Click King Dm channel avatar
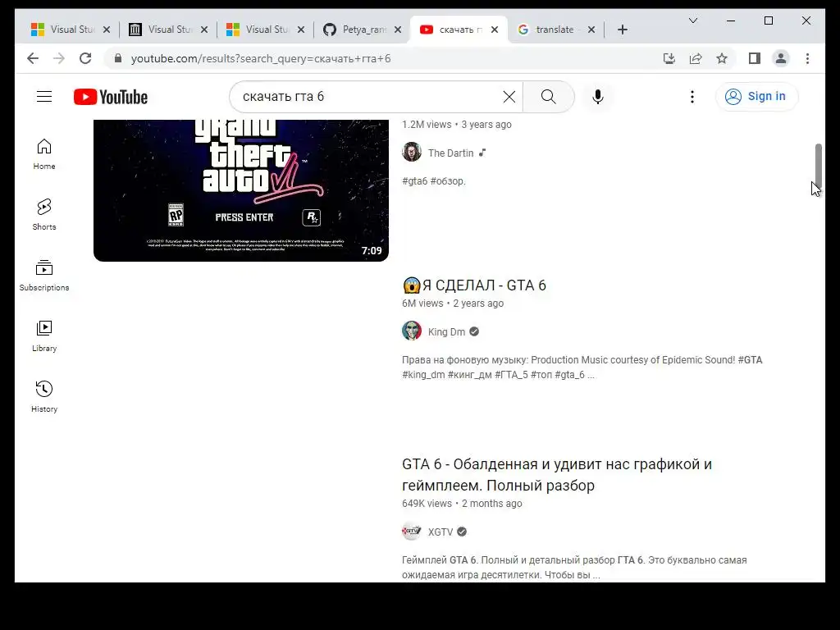 [412, 331]
